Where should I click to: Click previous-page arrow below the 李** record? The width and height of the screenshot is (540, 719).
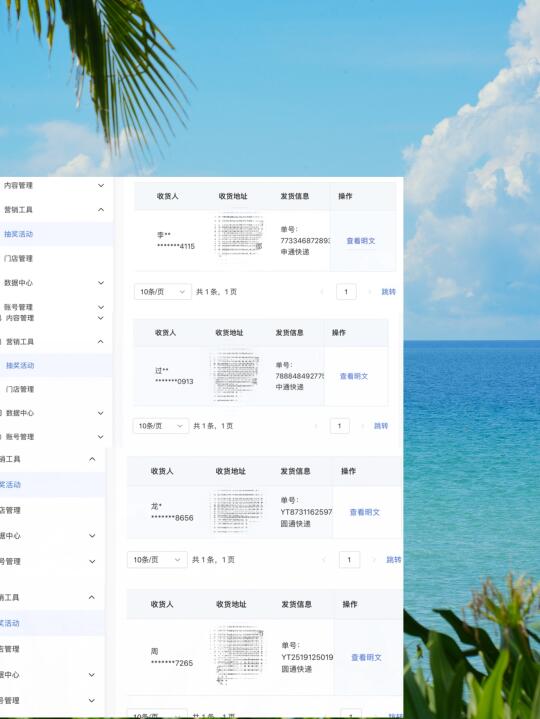pos(322,292)
